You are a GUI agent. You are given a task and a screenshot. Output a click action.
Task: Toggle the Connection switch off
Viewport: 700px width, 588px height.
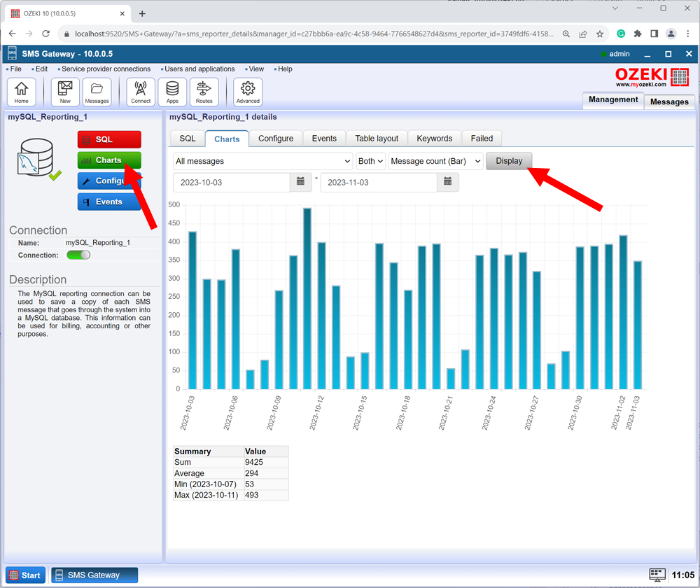click(78, 255)
